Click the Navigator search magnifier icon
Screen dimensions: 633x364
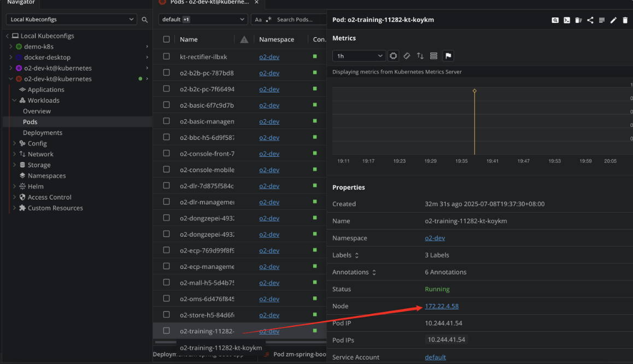coord(145,20)
